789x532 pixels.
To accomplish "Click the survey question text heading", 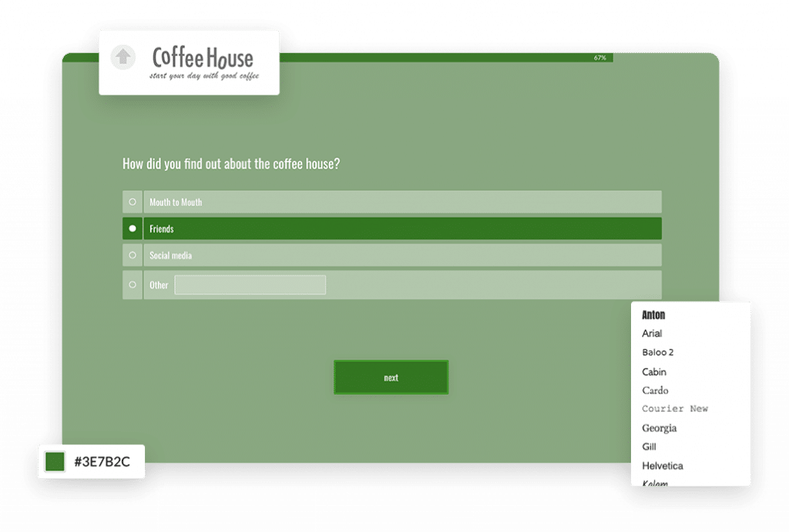I will pos(231,163).
